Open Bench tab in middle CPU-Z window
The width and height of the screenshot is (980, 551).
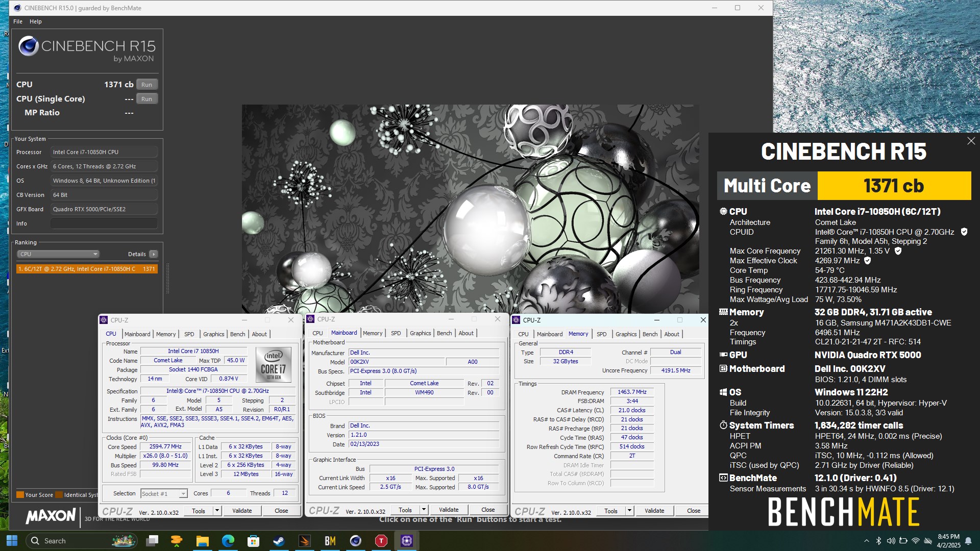pyautogui.click(x=445, y=333)
